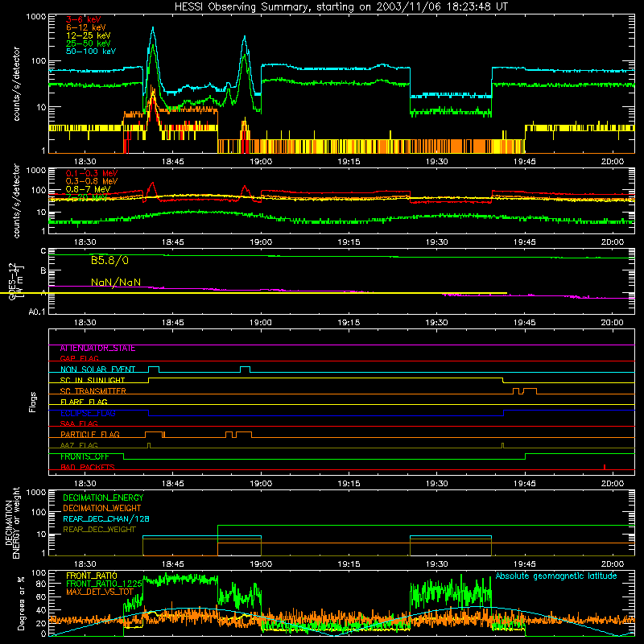Click the 0.1-0.3 MeV legend label
Screen dimensions: 644x644
coord(92,173)
